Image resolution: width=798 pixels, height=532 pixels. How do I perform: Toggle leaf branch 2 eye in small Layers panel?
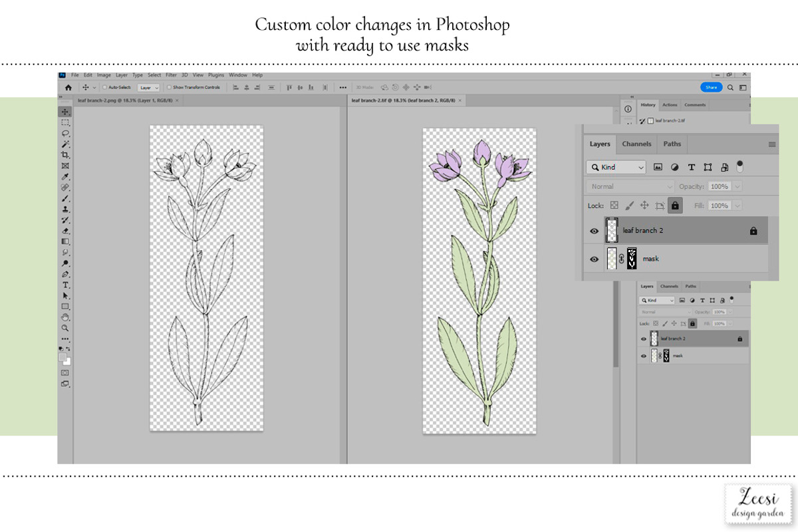click(x=643, y=338)
